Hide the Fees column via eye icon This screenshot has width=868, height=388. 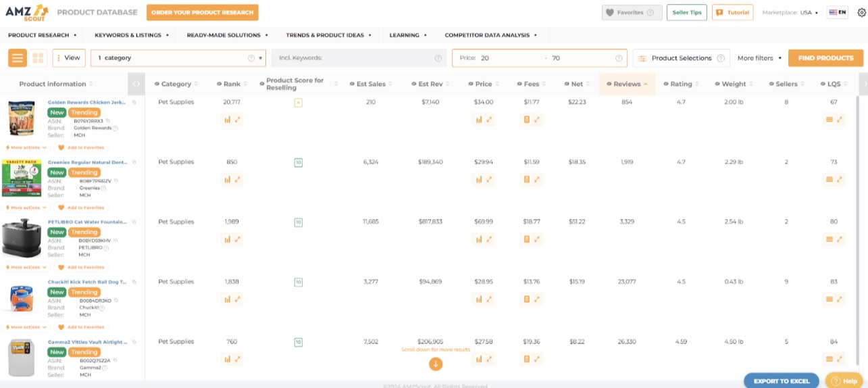(x=518, y=84)
